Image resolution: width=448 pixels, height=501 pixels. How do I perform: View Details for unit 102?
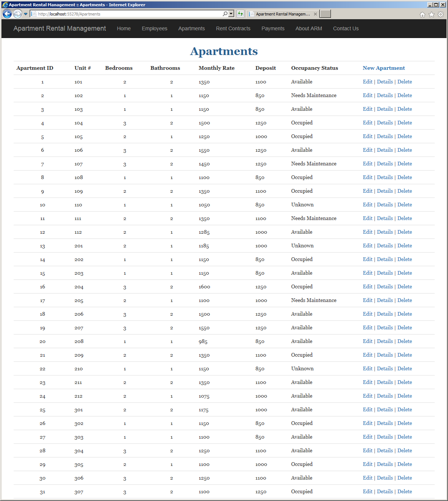tap(385, 95)
